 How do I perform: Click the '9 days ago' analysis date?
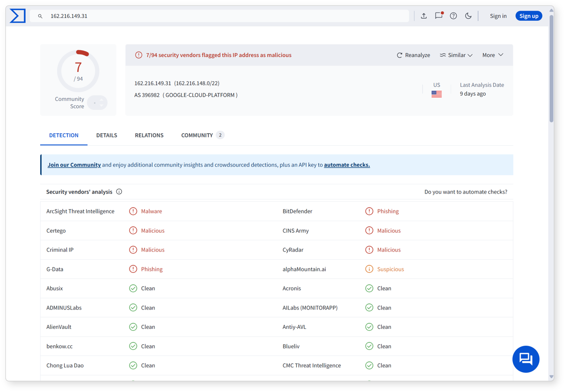[473, 94]
